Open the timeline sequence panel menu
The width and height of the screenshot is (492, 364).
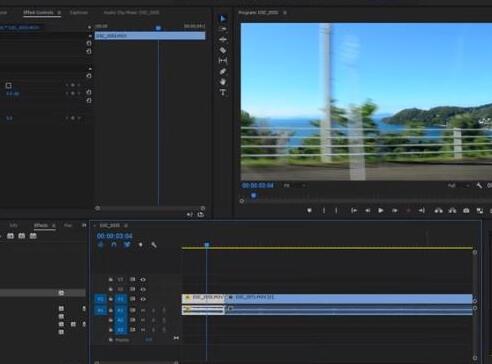(126, 226)
